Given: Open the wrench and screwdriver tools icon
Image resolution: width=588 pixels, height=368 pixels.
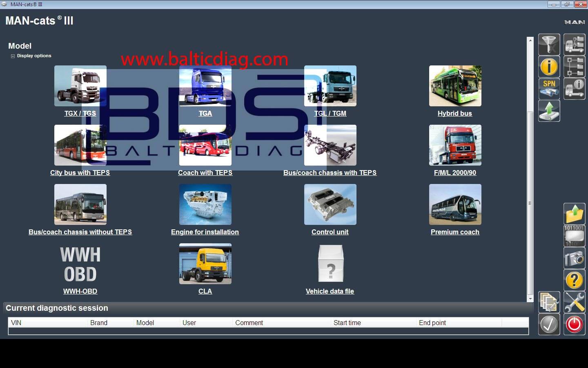Looking at the screenshot, I should pos(575,302).
